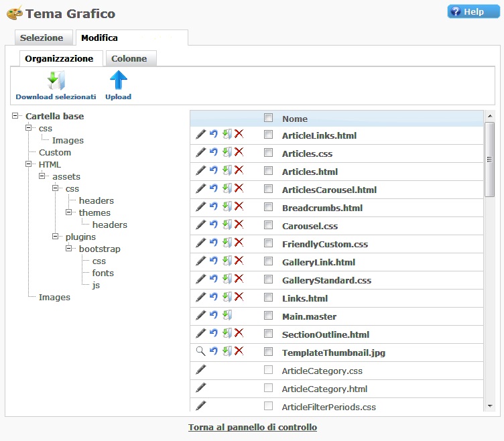Follow the Torna al pannello di controllo link

click(253, 427)
